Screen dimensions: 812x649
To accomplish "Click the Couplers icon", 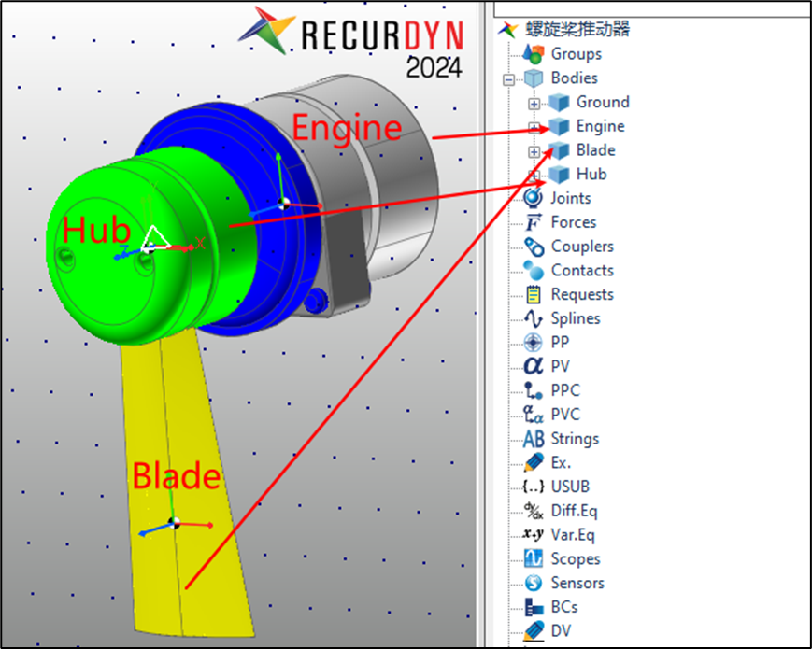I will tap(534, 247).
